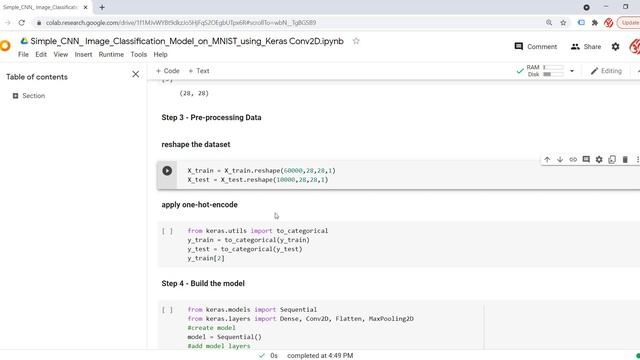Open the Runtime menu

click(x=111, y=54)
